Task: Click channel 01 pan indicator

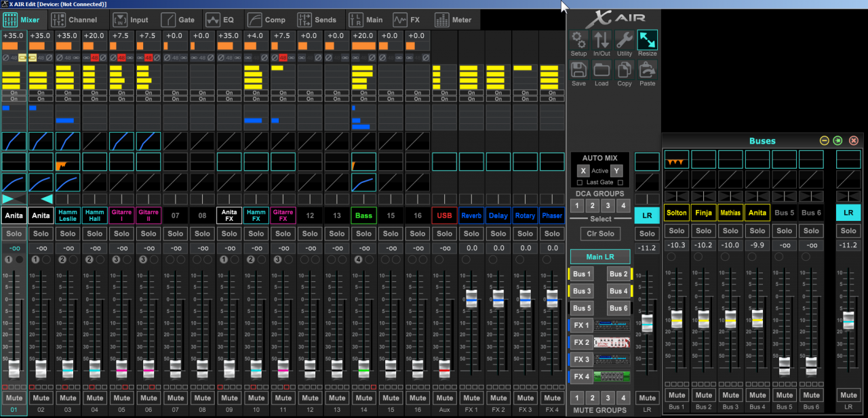Action: tap(14, 198)
